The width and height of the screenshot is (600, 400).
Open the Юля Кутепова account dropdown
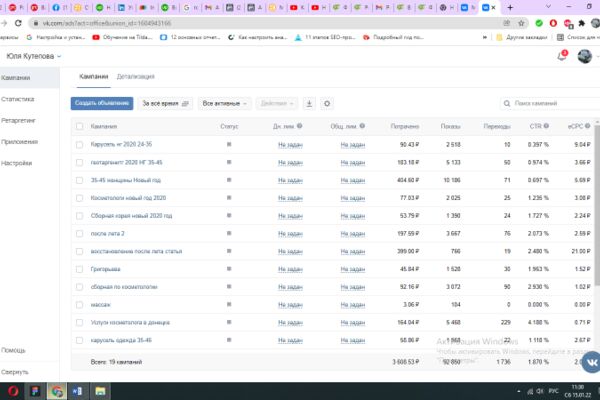click(34, 56)
